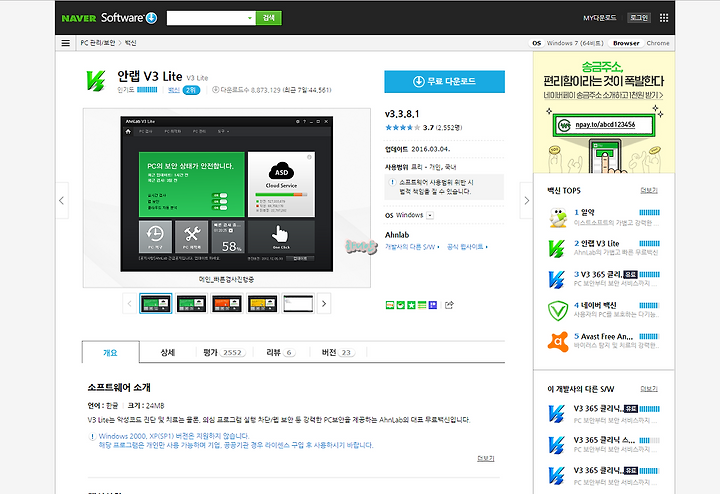Select the orange third screenshot thumbnail

227,303
